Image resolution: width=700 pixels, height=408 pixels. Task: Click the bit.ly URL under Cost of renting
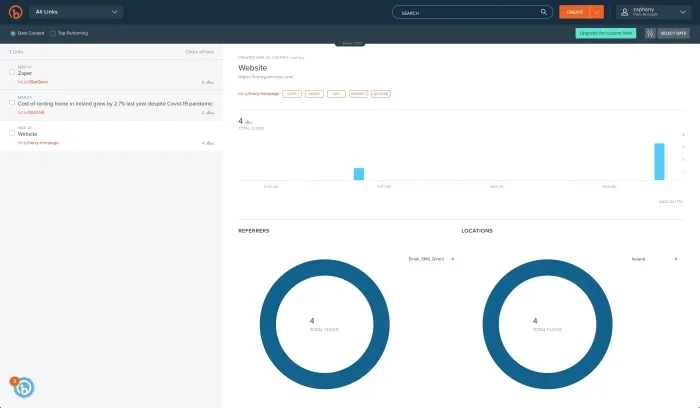coord(31,112)
